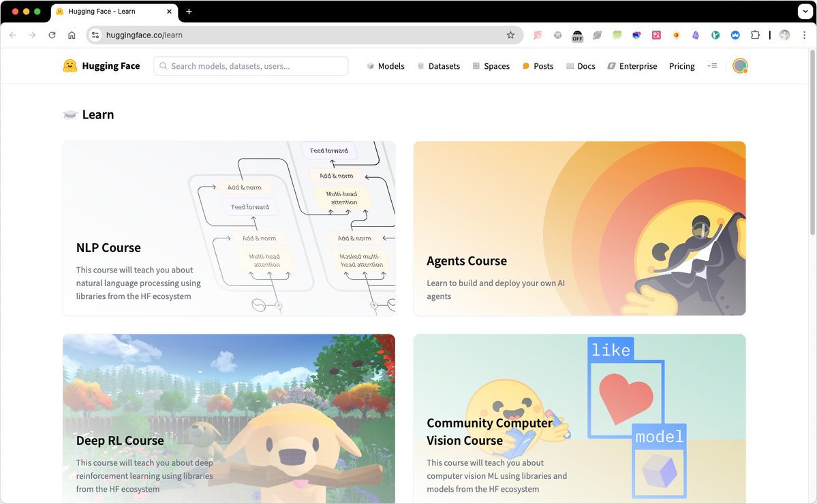Viewport: 817px width, 504px height.
Task: Click the page vertical scrollbar
Action: pos(812,142)
